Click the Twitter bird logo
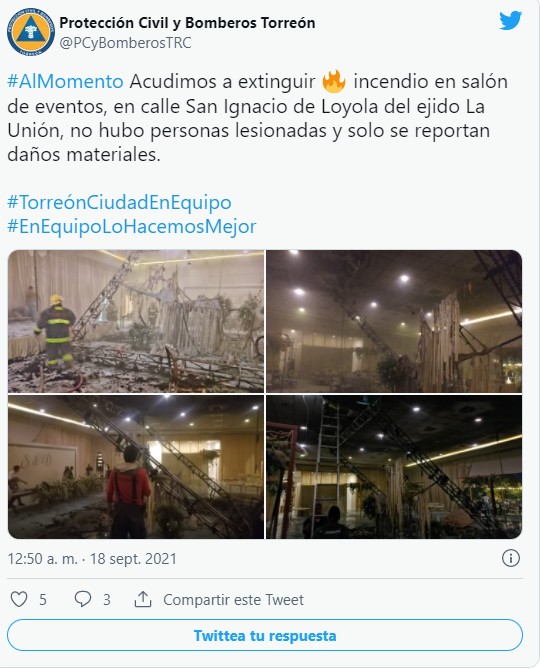 511,20
